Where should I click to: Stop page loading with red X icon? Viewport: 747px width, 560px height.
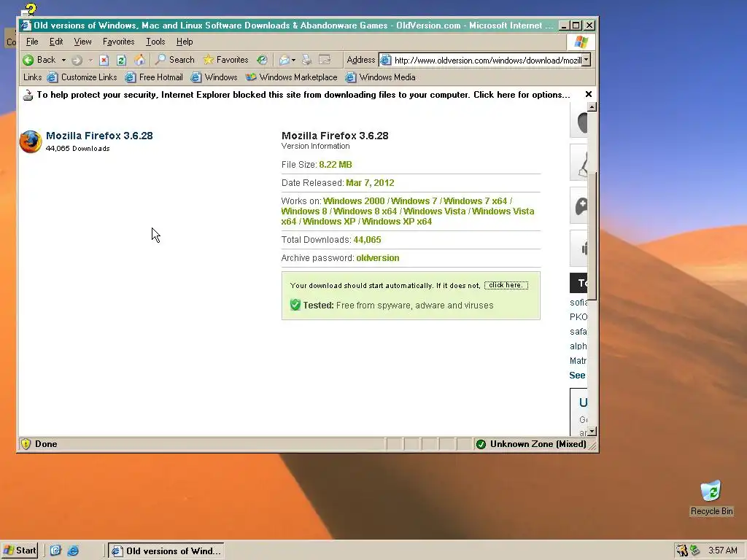pos(104,60)
